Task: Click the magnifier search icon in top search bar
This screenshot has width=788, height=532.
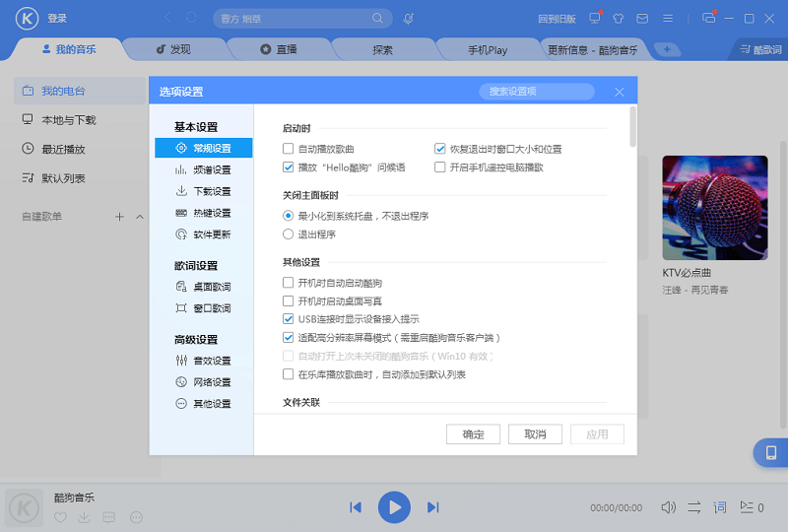Action: (377, 19)
